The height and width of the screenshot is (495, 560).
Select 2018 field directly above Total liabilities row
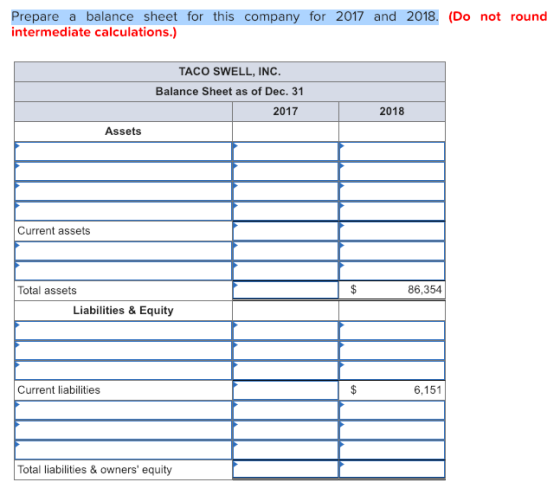pos(392,450)
